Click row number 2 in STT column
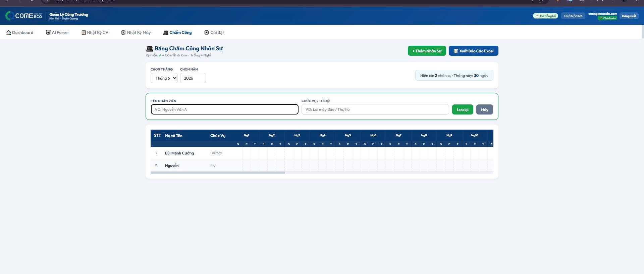 (x=156, y=165)
